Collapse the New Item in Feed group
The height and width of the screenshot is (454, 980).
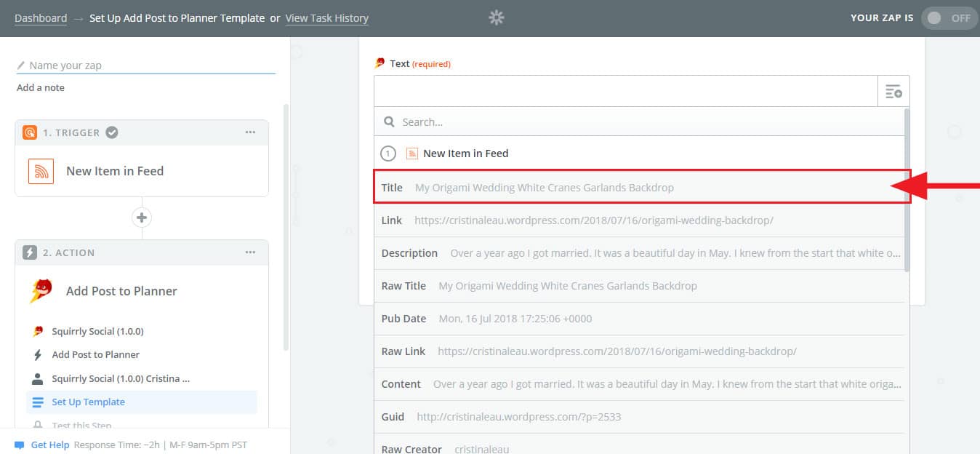640,153
